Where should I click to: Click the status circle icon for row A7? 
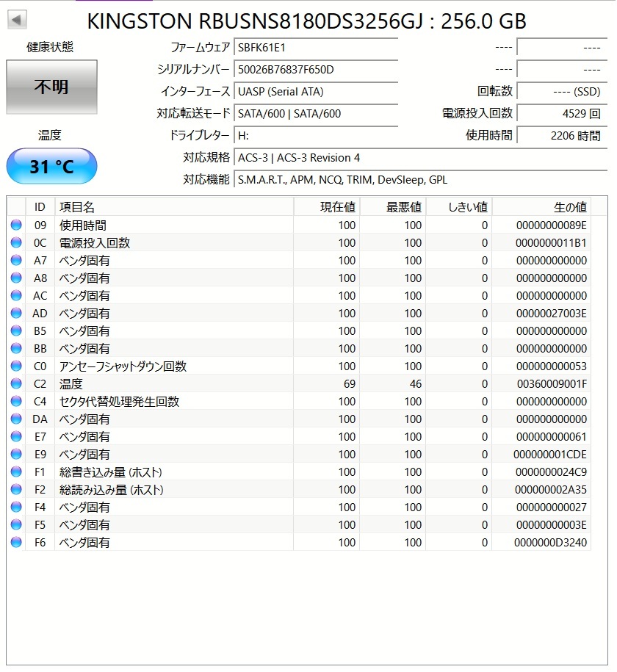pos(16,260)
